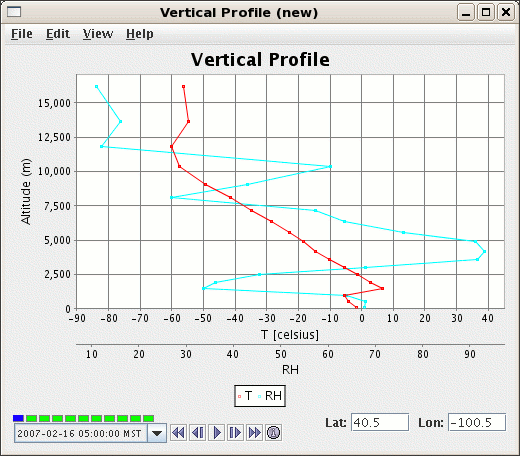Click the Lon input field
This screenshot has width=520, height=456.
477,422
